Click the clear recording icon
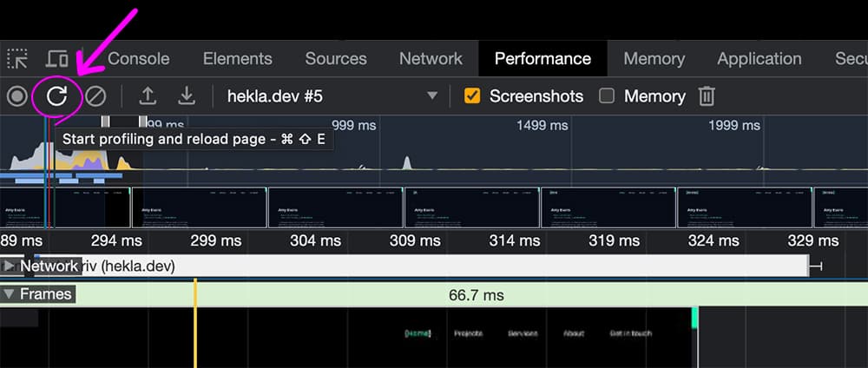The image size is (868, 368). pos(95,95)
